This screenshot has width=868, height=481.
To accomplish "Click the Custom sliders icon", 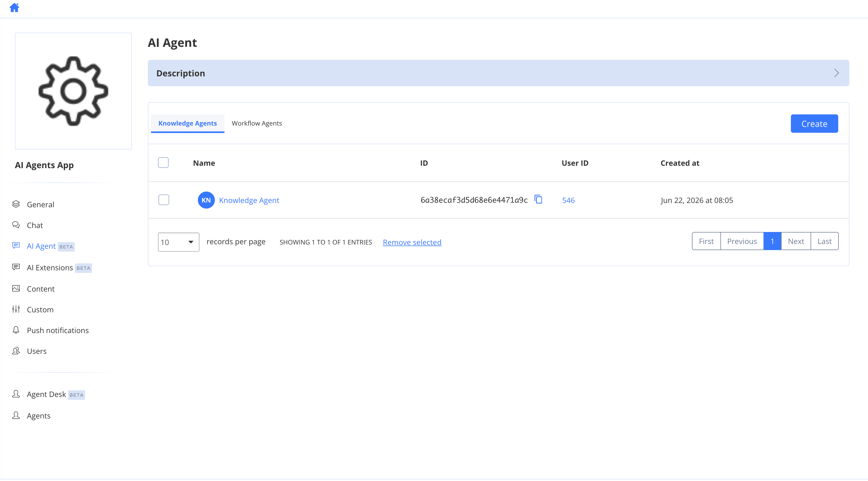I will [16, 309].
